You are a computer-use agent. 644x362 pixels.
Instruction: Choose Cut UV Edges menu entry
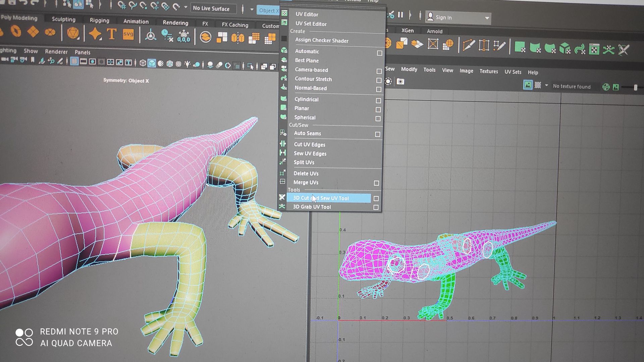coord(309,144)
